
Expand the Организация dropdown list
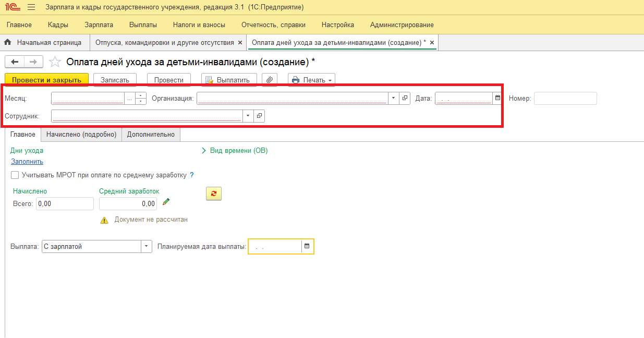pyautogui.click(x=394, y=98)
